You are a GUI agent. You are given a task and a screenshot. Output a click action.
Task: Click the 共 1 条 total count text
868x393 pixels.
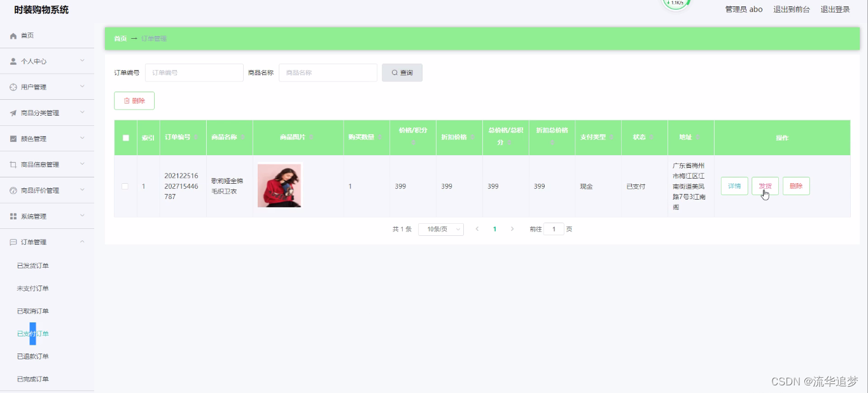(402, 229)
